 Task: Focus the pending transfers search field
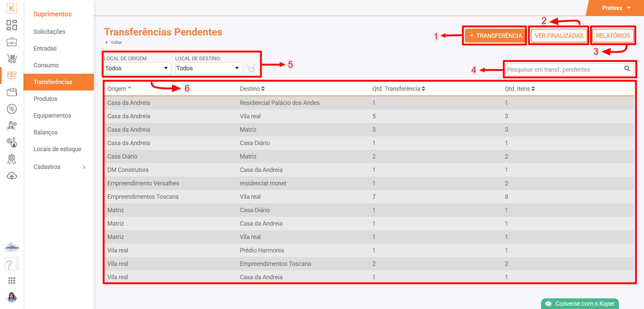[x=563, y=70]
